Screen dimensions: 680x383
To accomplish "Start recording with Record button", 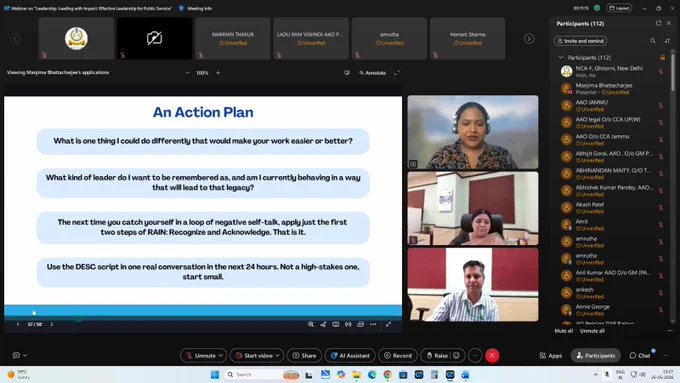I will click(x=398, y=355).
